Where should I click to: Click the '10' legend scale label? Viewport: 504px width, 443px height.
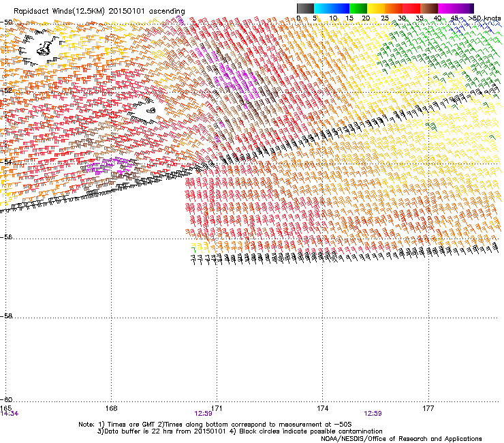click(332, 18)
